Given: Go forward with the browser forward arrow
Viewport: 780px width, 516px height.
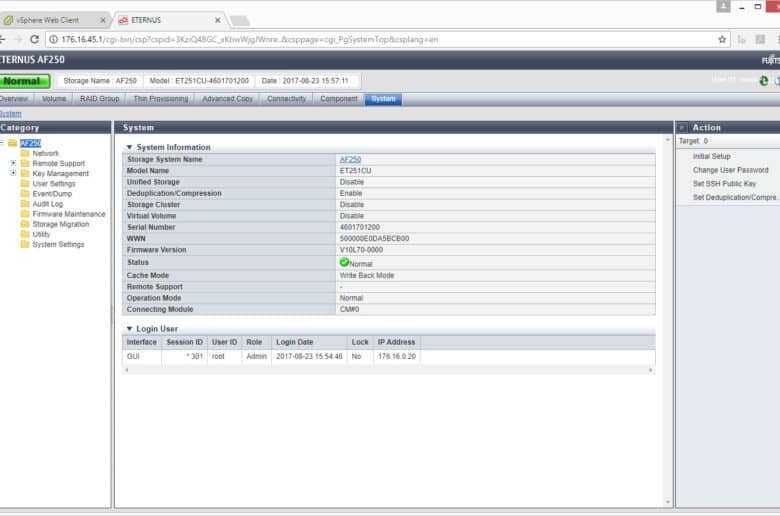Looking at the screenshot, I should pyautogui.click(x=18, y=39).
